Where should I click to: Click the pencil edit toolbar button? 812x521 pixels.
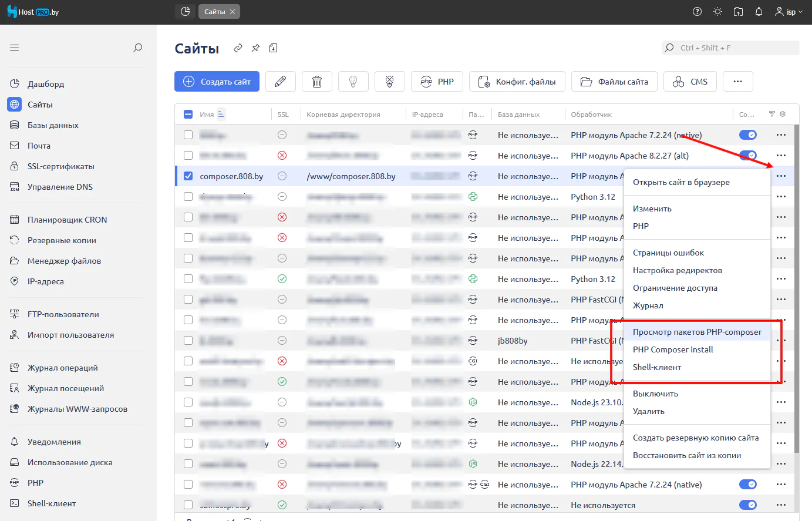281,82
